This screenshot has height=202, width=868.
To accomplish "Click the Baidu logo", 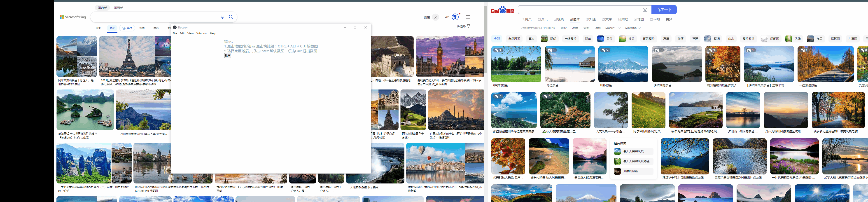I will pos(503,10).
